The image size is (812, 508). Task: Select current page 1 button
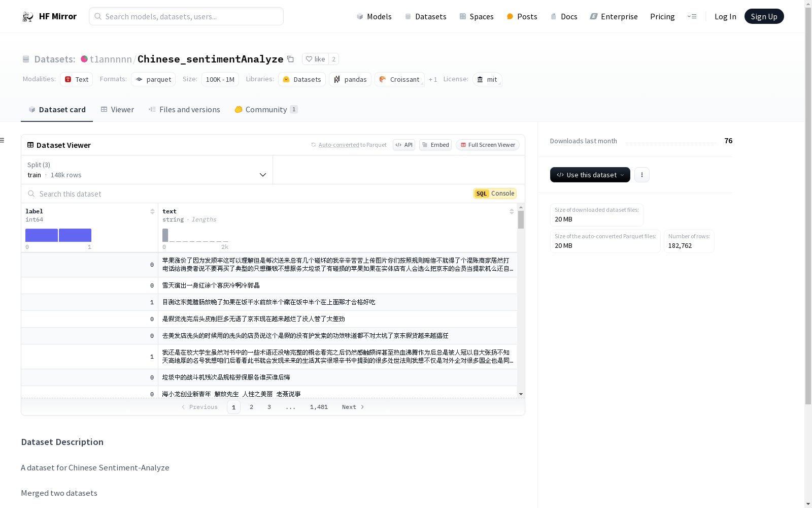[x=233, y=407]
